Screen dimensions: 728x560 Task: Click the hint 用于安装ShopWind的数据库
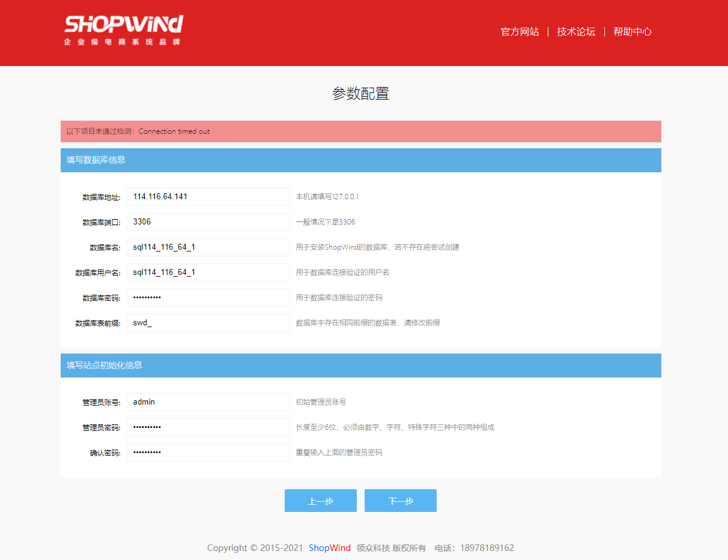(x=378, y=247)
